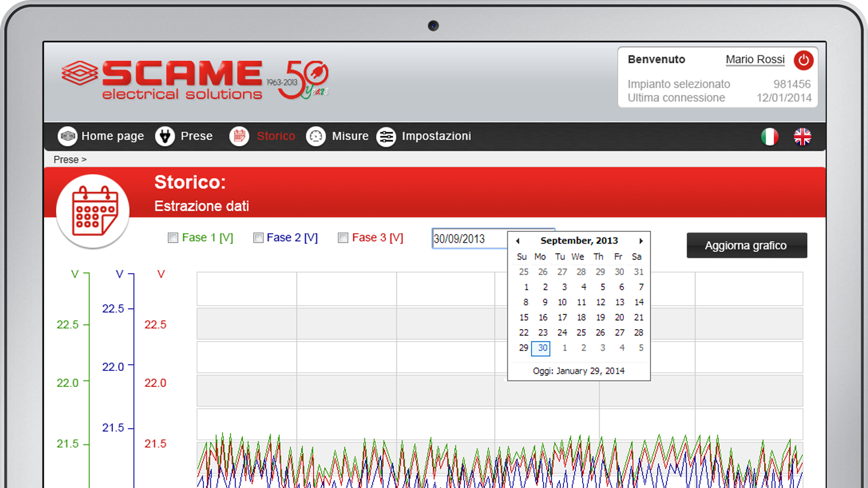Open the Mario Rossi user link
The height and width of the screenshot is (488, 868).
(754, 59)
